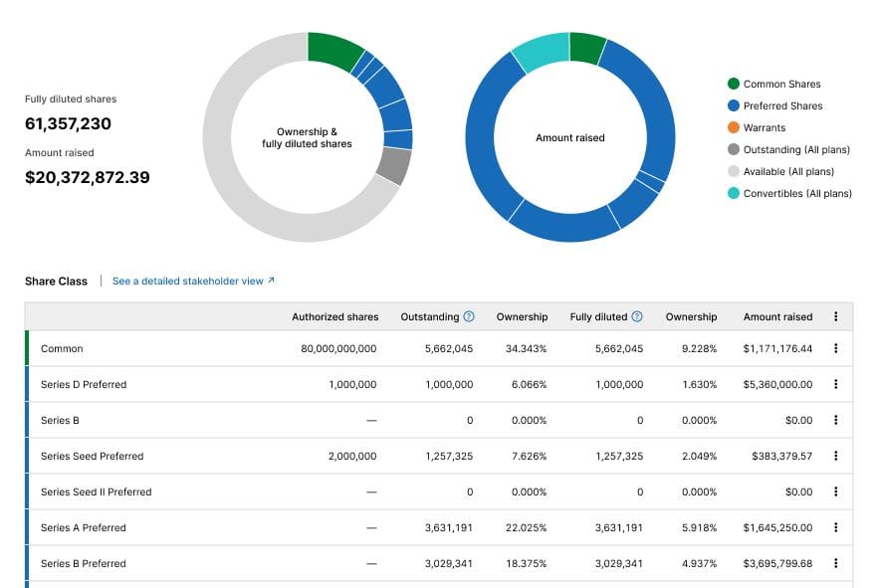The image size is (878, 588).
Task: Open the actions dropdown for Series B Preferred
Action: pos(836,563)
